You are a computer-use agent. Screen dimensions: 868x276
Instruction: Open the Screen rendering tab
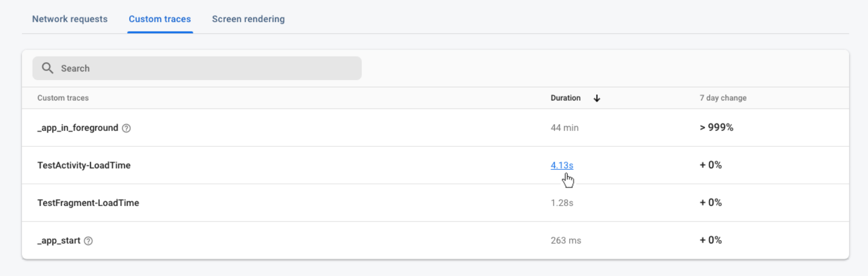(x=248, y=19)
